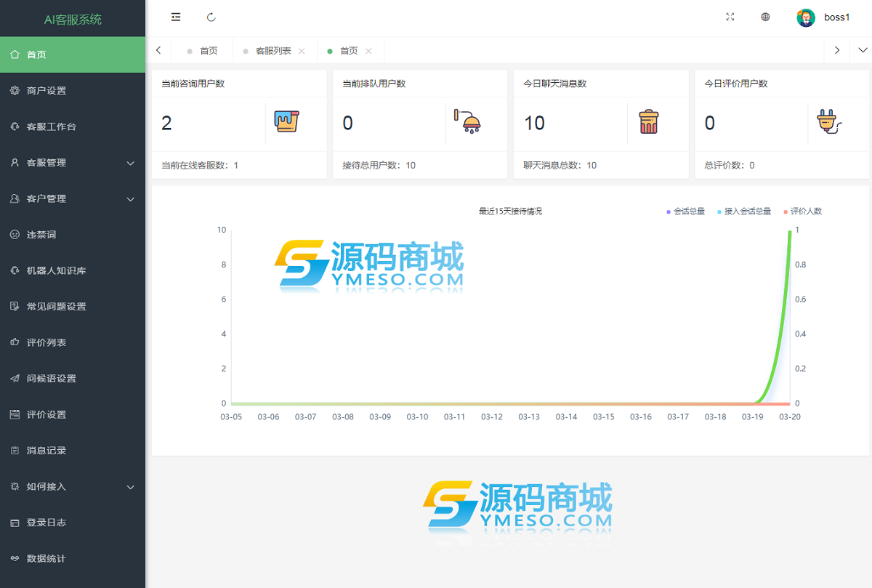
Task: Click the document icon beside 消息记录
Action: click(15, 451)
